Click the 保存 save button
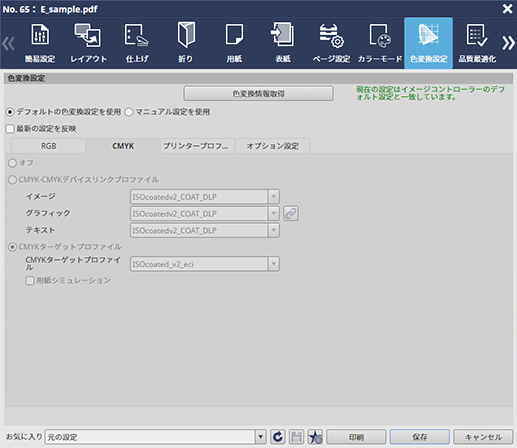The width and height of the screenshot is (517, 448). 420,437
